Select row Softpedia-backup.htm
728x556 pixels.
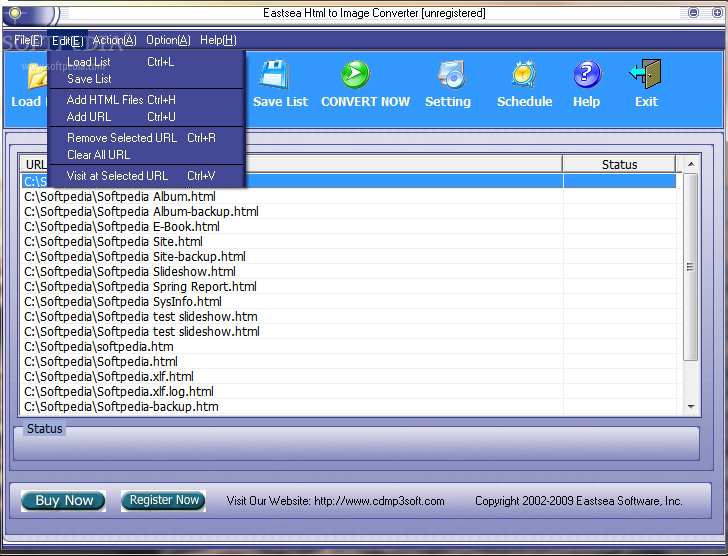coord(348,407)
